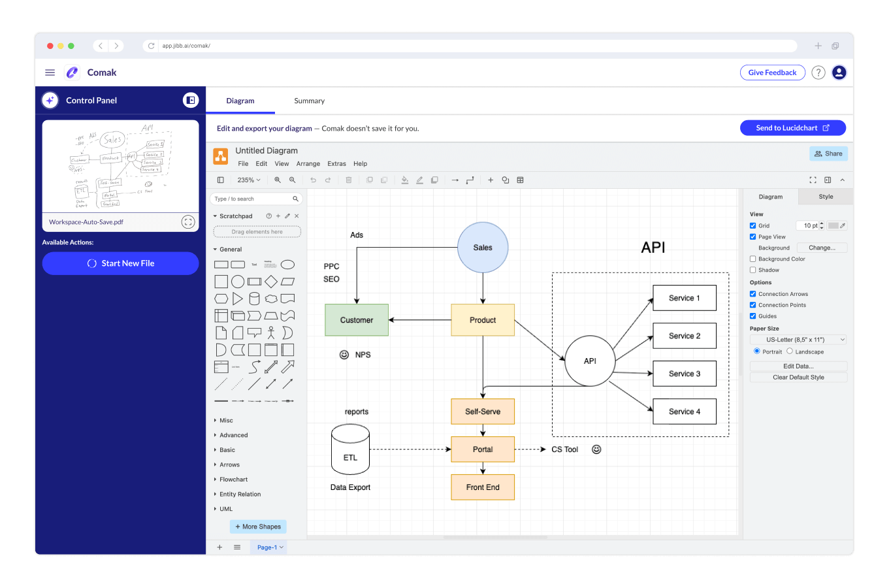The width and height of the screenshot is (889, 588).
Task: Open the 235% zoom level dropdown
Action: coord(249,180)
